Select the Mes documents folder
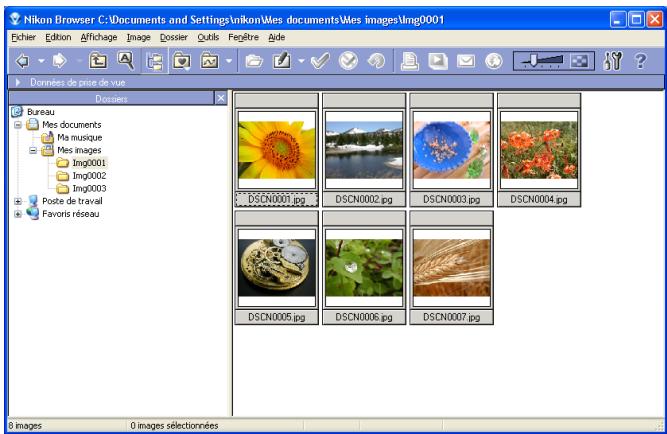The image size is (667, 434). 71,125
